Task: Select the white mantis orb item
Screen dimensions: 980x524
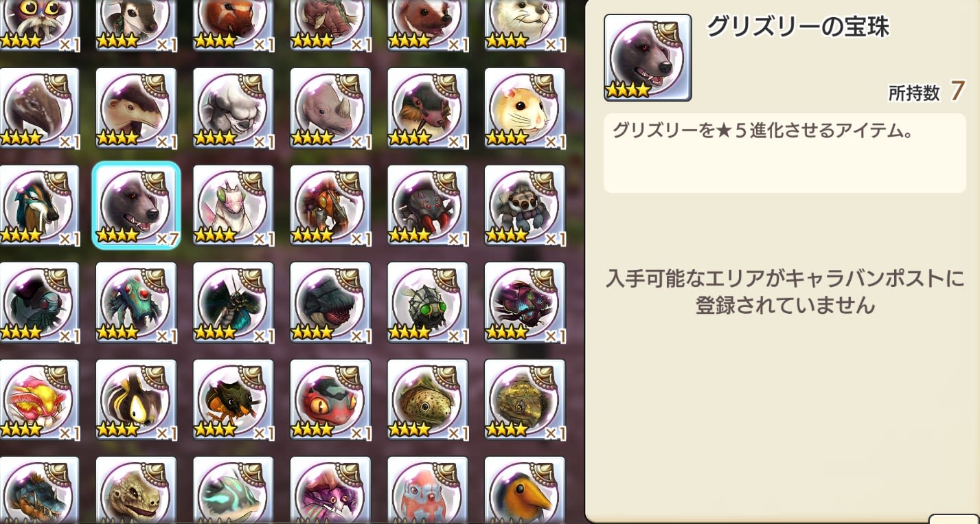Action: [x=233, y=206]
